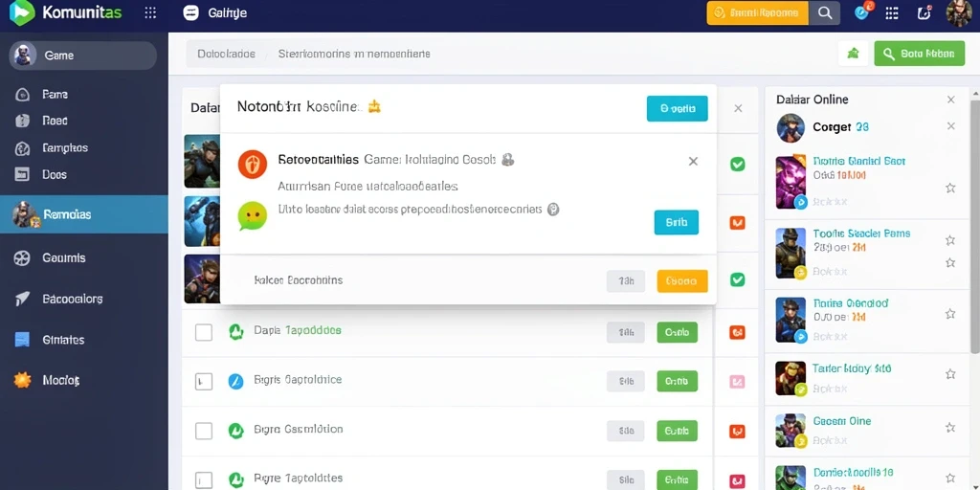Click the Gaumis film reel icon
Viewport: 980px width, 490px height.
(x=22, y=257)
